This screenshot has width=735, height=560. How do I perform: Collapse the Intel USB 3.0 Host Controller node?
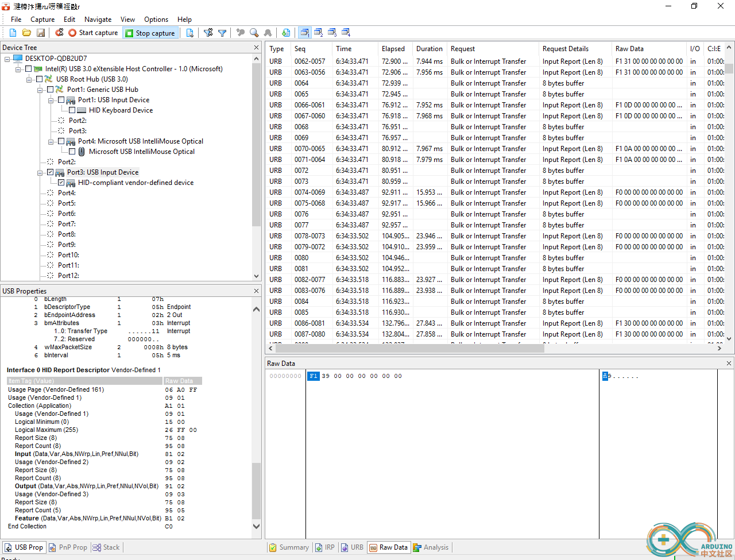[18, 69]
